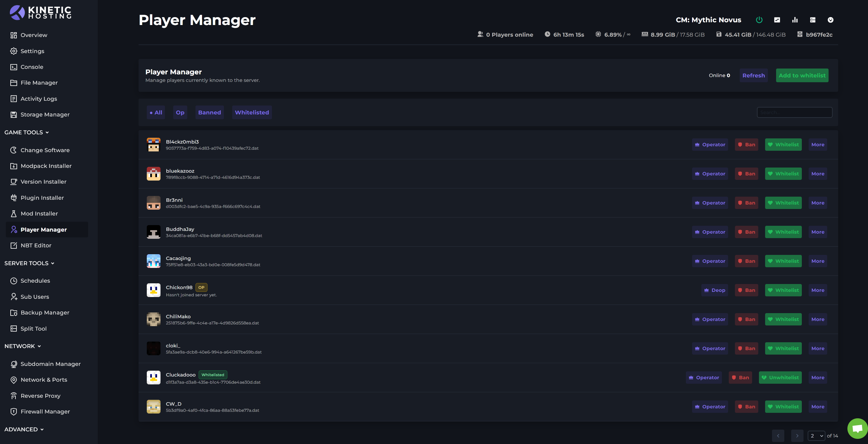Collapse the GAME TOOLS section

click(26, 132)
